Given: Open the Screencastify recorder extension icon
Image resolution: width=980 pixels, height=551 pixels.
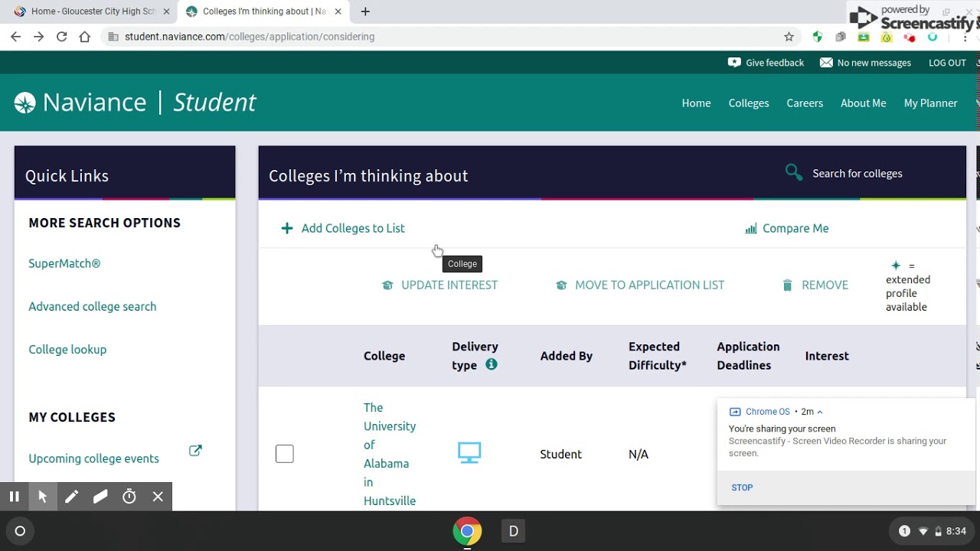Looking at the screenshot, I should pos(910,37).
